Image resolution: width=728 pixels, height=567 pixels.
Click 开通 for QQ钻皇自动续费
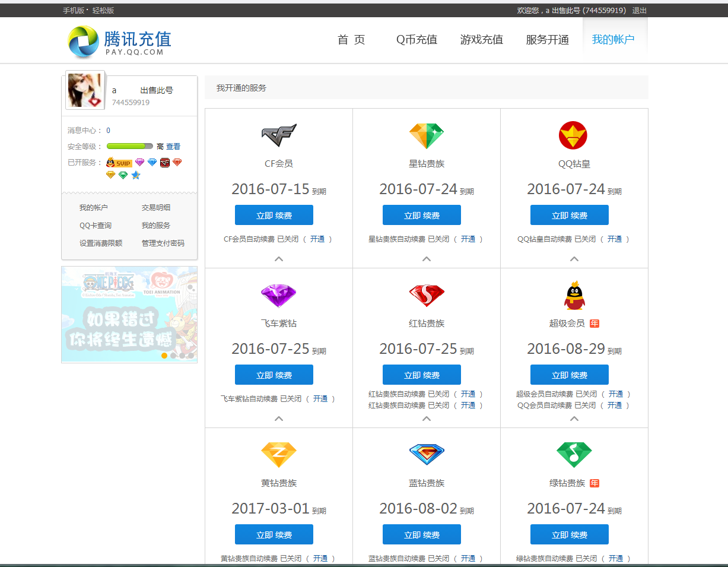tap(615, 239)
